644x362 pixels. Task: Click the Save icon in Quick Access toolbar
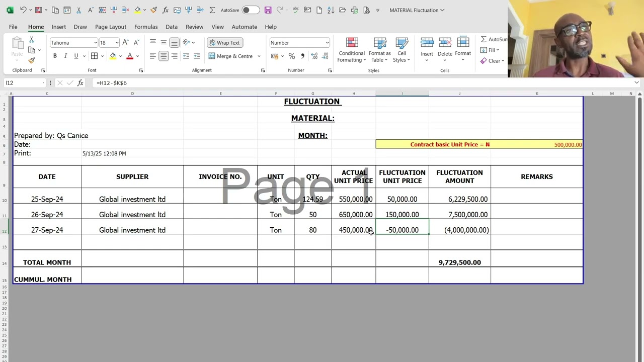[x=268, y=10]
